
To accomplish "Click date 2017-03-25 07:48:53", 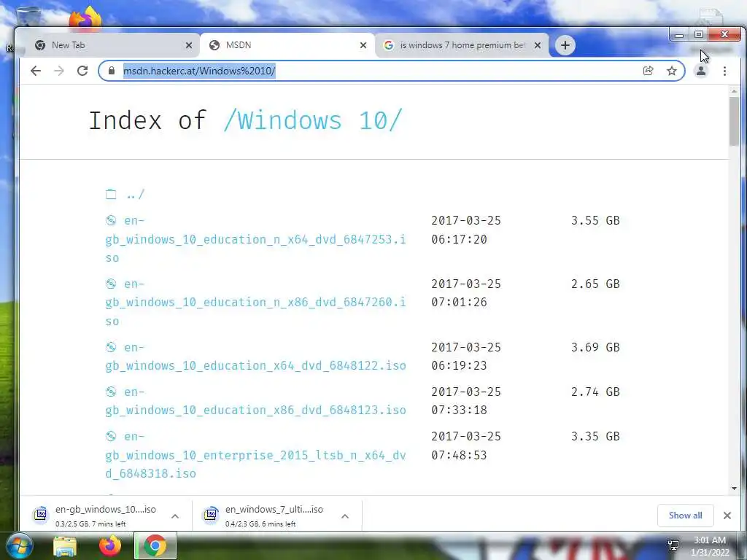I will coord(466,446).
